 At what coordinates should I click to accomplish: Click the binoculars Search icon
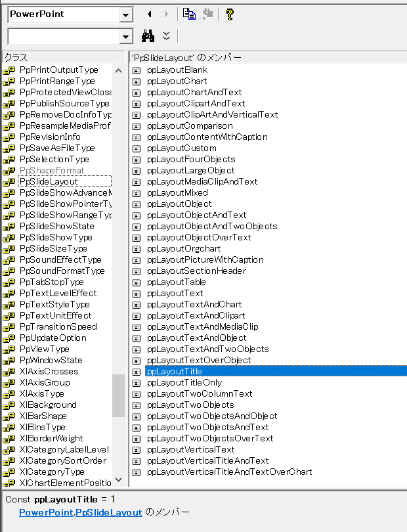[x=148, y=36]
